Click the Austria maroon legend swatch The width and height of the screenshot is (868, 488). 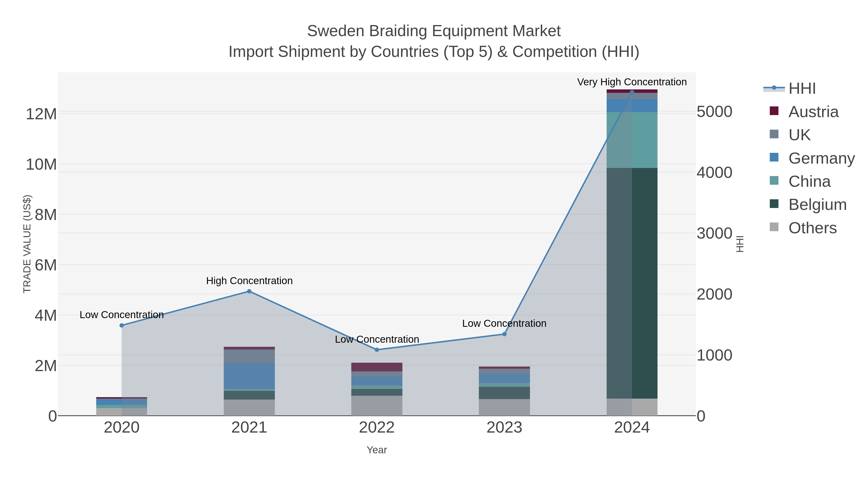tap(774, 111)
